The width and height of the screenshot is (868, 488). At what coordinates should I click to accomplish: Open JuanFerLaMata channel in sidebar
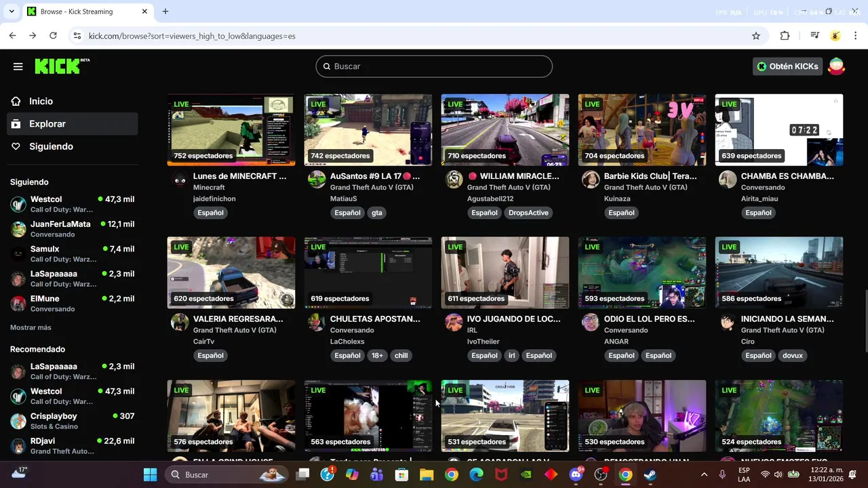[x=73, y=229]
